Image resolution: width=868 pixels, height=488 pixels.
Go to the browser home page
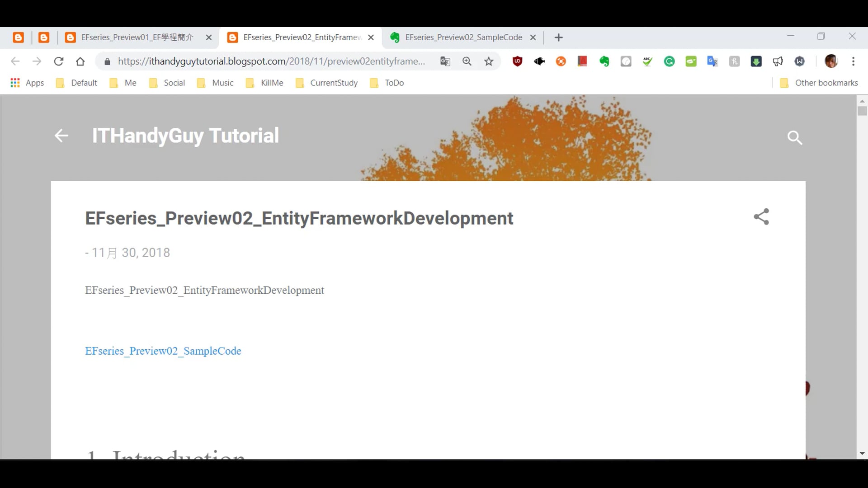(x=80, y=61)
